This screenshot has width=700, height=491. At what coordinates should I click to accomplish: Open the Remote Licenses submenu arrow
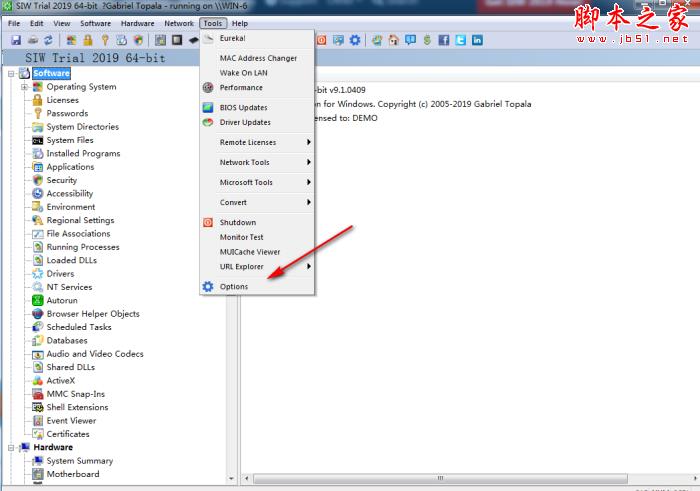(308, 142)
